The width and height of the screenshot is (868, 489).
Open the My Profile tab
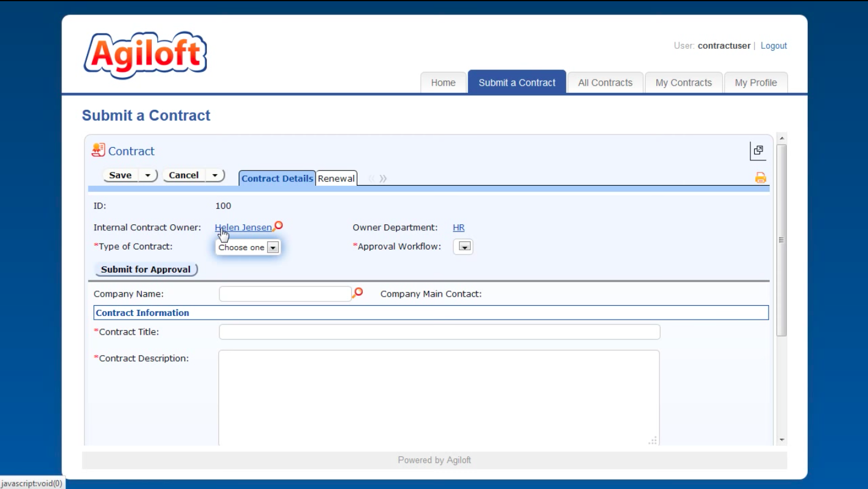tap(755, 83)
